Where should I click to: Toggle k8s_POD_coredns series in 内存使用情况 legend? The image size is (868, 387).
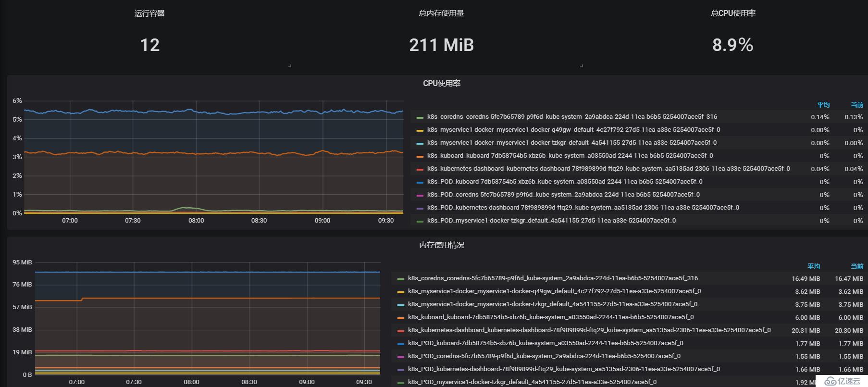(544, 356)
